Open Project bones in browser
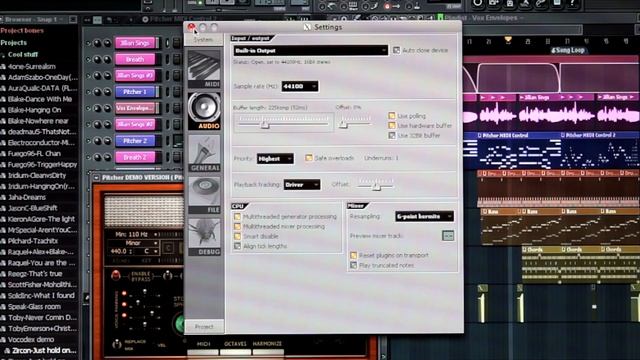640x360 pixels. [22, 31]
